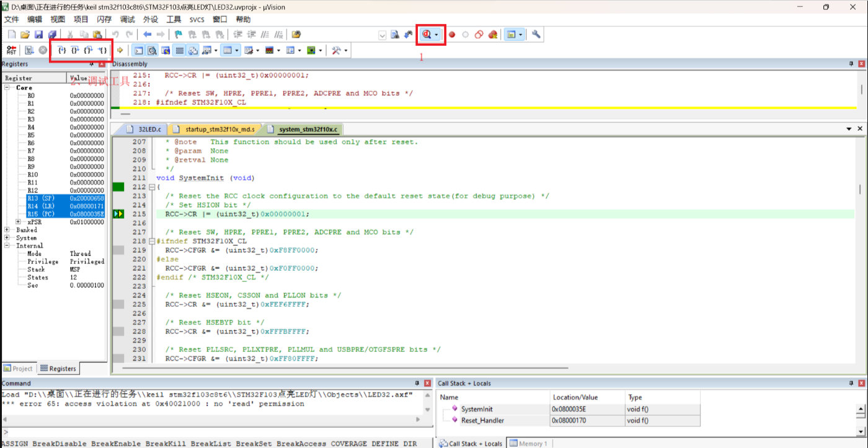Toggle the Disassembly Window toolbar button
Image resolution: width=868 pixels, height=448 pixels.
click(x=152, y=50)
